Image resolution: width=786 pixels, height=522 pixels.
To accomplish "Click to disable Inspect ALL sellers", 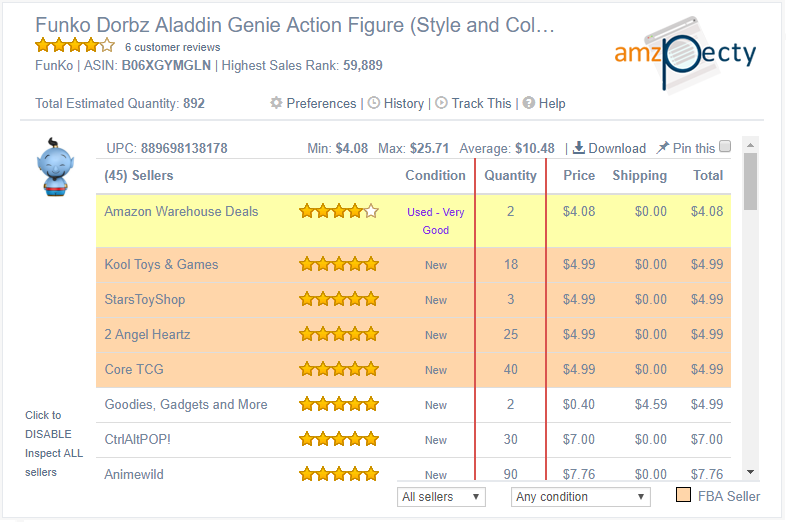I will (x=54, y=444).
